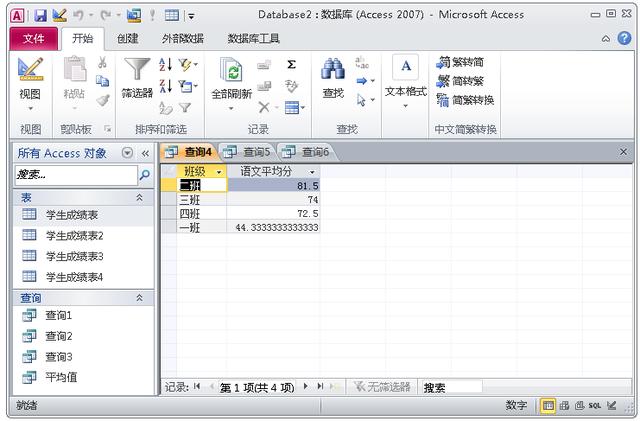Viewport: 640px width, 421px height.
Task: Click the 搜索 navigation search box
Action: 76,175
